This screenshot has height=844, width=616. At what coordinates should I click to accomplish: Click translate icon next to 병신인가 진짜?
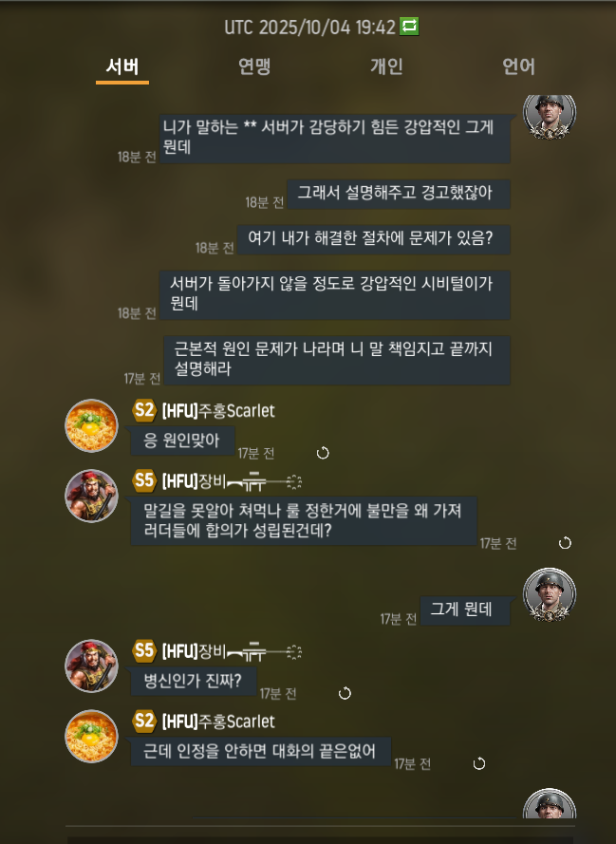(345, 693)
